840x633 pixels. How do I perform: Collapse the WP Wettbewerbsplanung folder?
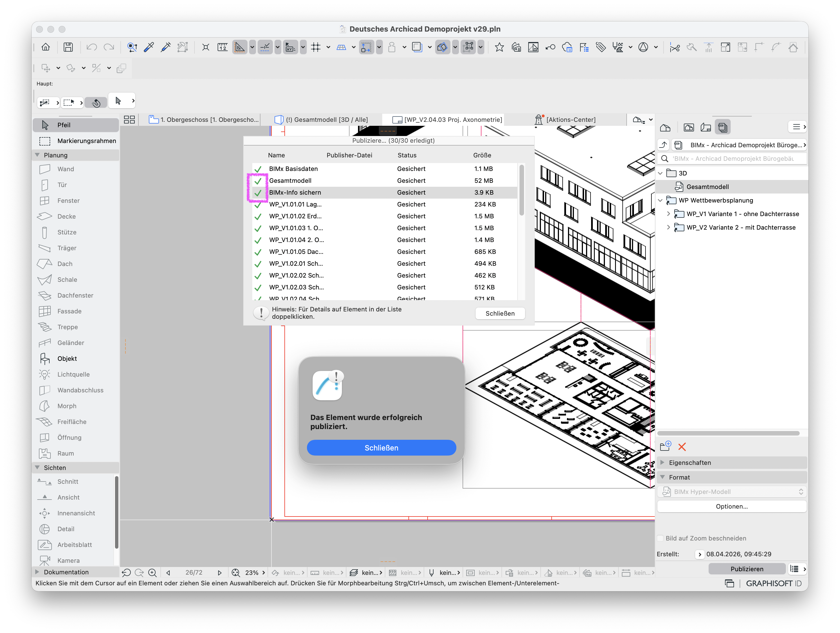(x=660, y=200)
